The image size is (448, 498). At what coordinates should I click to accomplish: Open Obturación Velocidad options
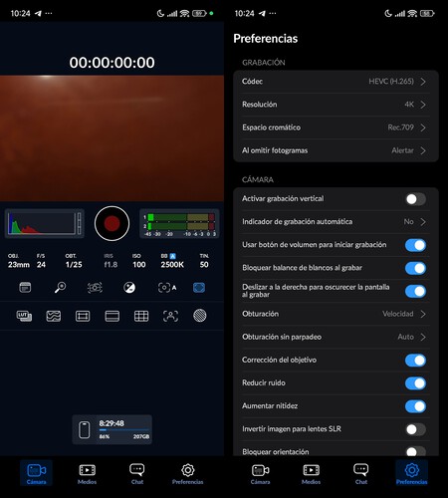pyautogui.click(x=336, y=314)
